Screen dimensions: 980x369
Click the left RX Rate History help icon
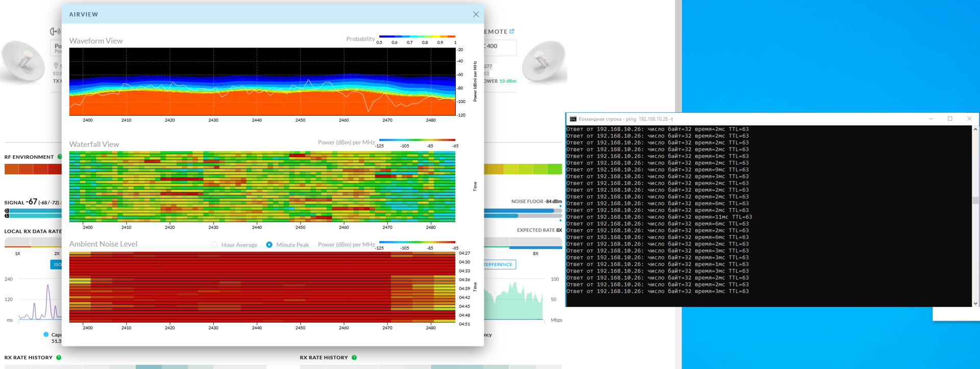[x=59, y=358]
